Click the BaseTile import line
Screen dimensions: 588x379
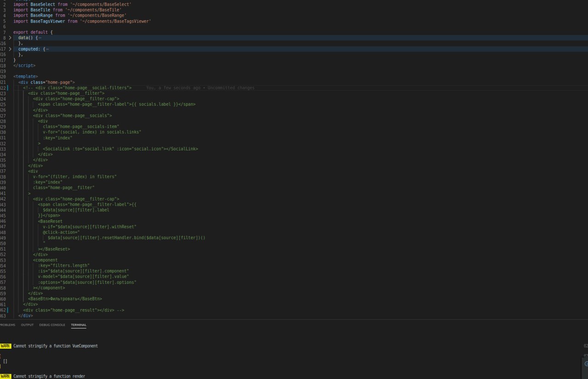(x=68, y=10)
